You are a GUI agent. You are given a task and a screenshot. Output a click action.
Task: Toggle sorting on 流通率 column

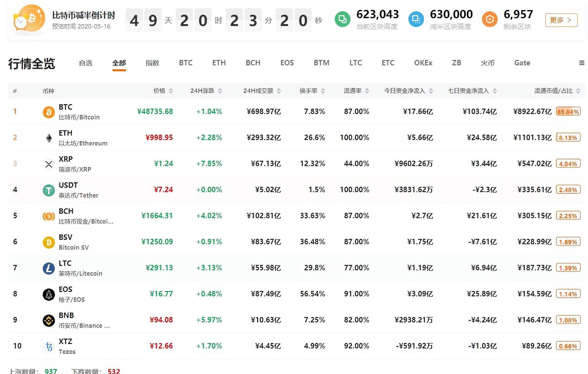(367, 91)
